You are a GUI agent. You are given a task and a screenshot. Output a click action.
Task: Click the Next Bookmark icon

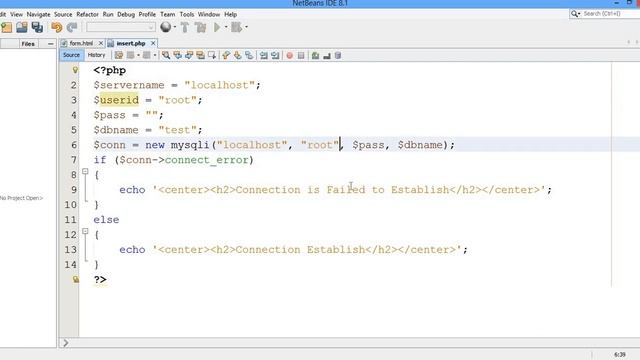coord(237,55)
